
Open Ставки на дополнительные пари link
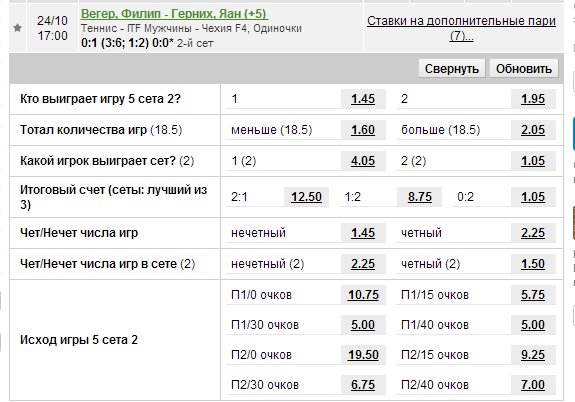461,28
